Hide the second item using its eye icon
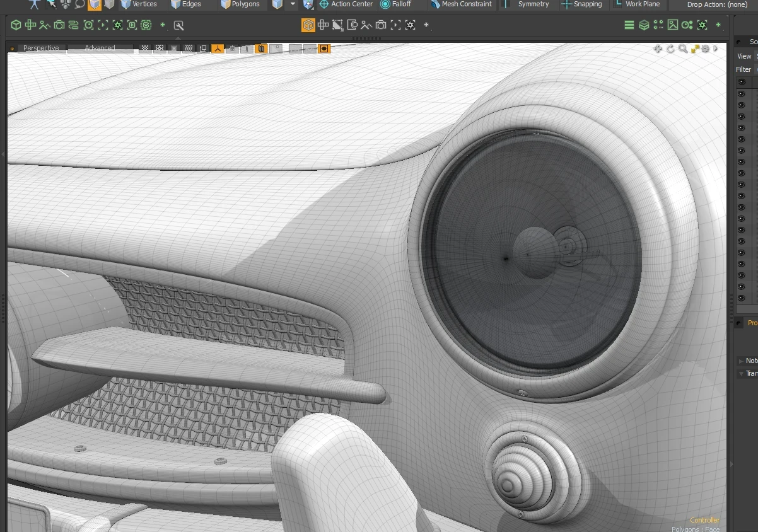758x532 pixels. pyautogui.click(x=742, y=105)
